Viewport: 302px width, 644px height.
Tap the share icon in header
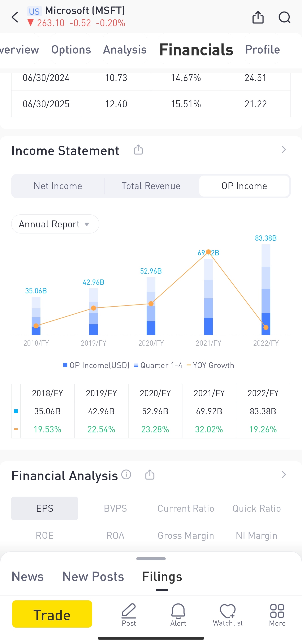pos(258,17)
